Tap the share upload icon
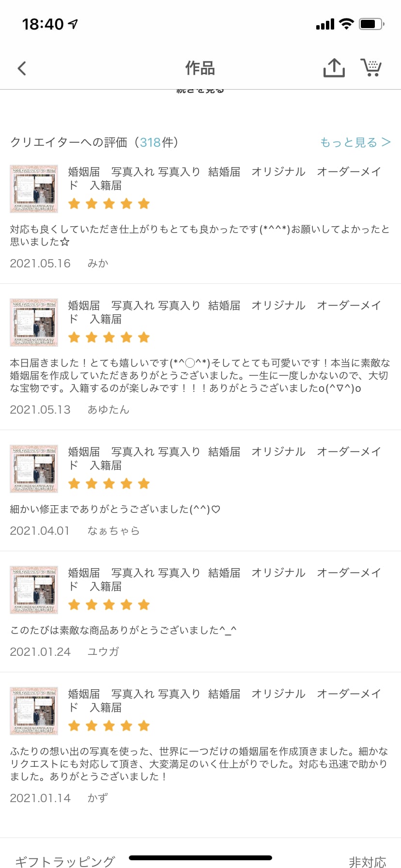 click(334, 68)
